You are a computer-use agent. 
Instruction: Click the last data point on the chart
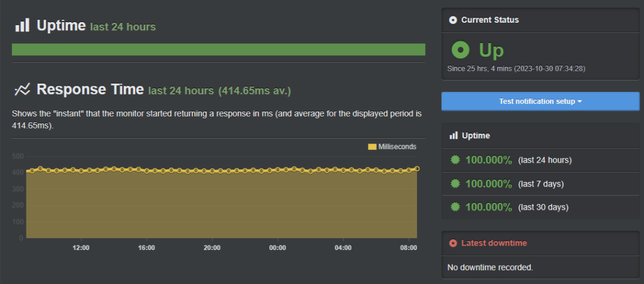click(x=417, y=169)
